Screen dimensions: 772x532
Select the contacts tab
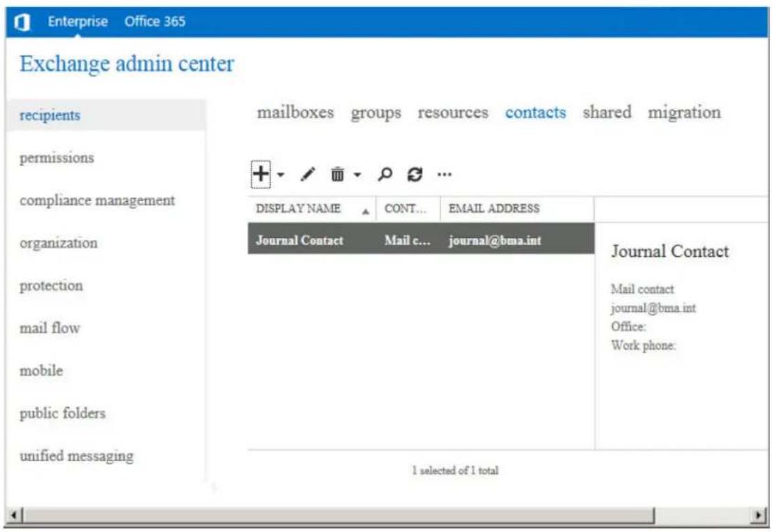point(535,112)
